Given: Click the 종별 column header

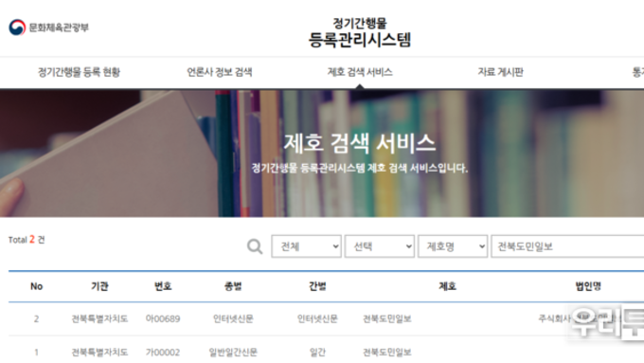Looking at the screenshot, I should (x=233, y=286).
